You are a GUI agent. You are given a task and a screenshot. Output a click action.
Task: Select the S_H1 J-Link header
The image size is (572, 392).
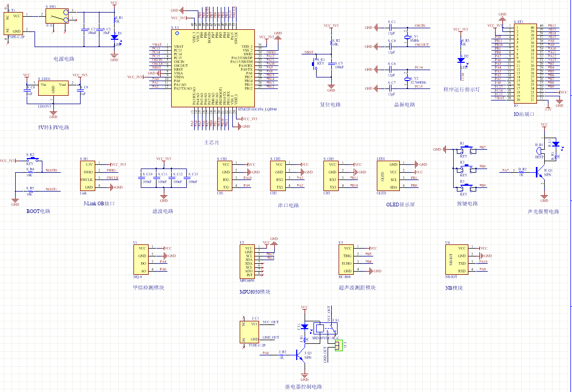(x=87, y=176)
